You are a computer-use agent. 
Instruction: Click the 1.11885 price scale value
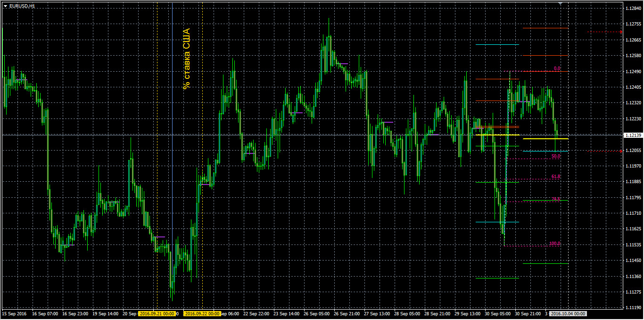click(x=633, y=182)
